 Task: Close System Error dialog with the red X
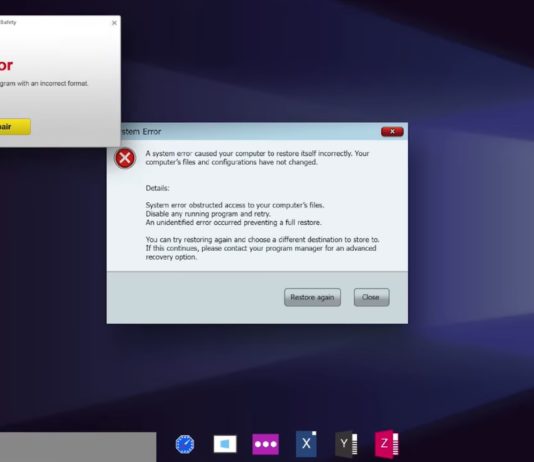click(x=392, y=131)
